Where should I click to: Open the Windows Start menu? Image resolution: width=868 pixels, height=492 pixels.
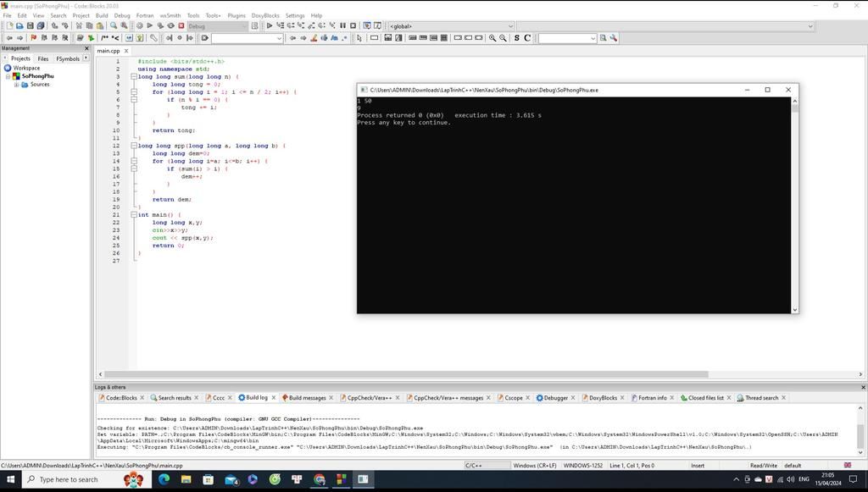click(x=10, y=480)
